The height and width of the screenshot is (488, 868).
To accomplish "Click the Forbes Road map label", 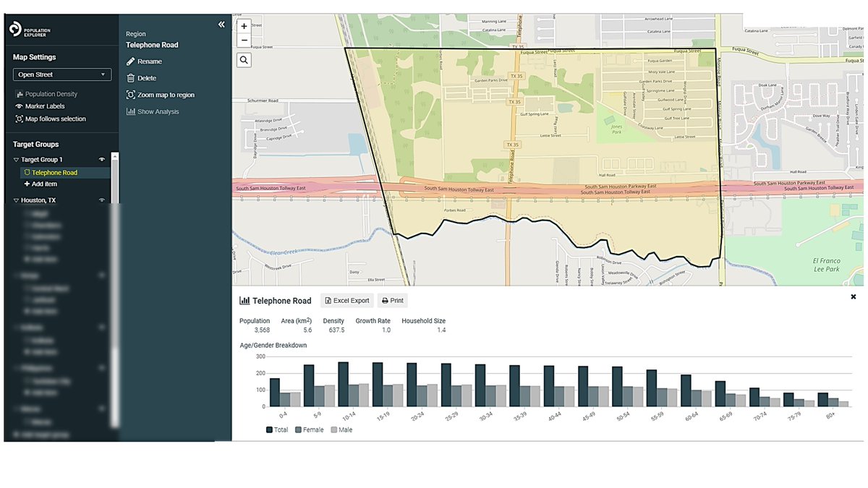I will point(454,210).
